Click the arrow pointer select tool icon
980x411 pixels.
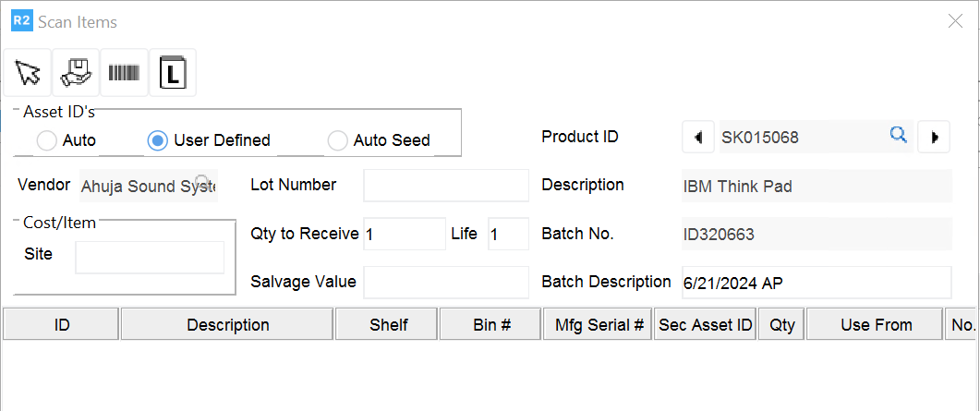tap(28, 73)
